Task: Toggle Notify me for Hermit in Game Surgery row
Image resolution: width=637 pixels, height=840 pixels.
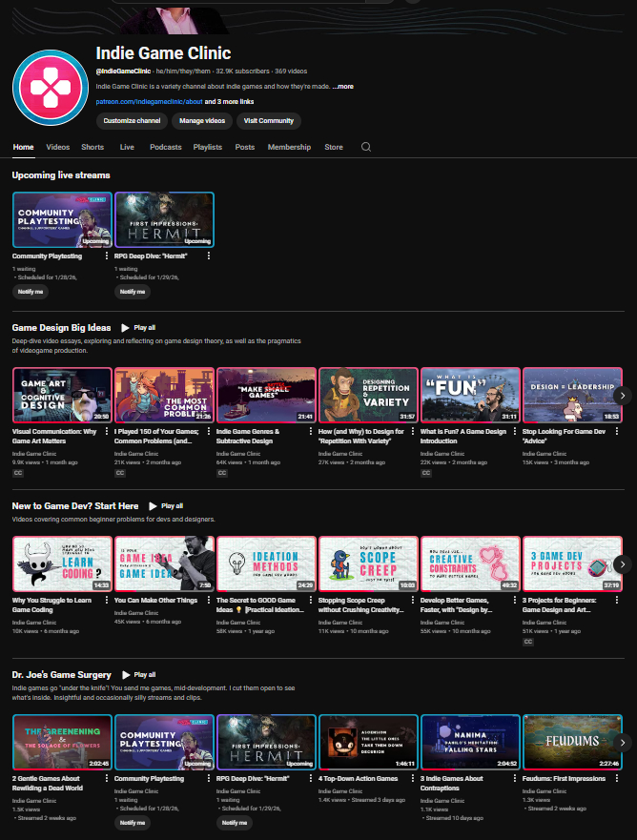Action: pos(235,822)
